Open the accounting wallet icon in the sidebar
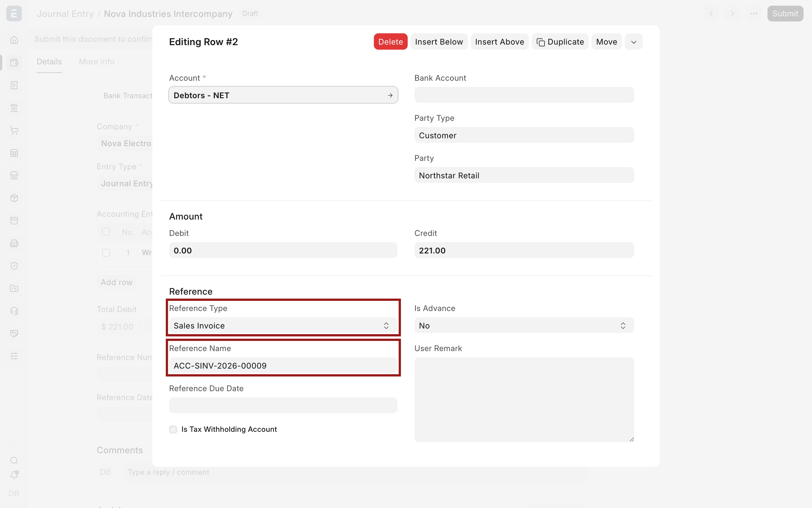Viewport: 812px width, 508px height. pos(14,62)
